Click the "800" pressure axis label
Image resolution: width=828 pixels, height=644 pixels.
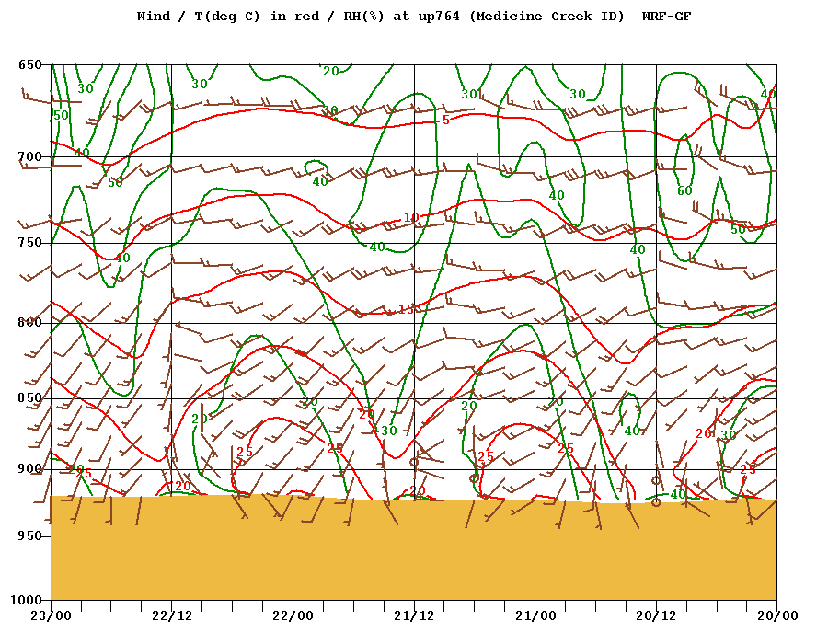30,323
